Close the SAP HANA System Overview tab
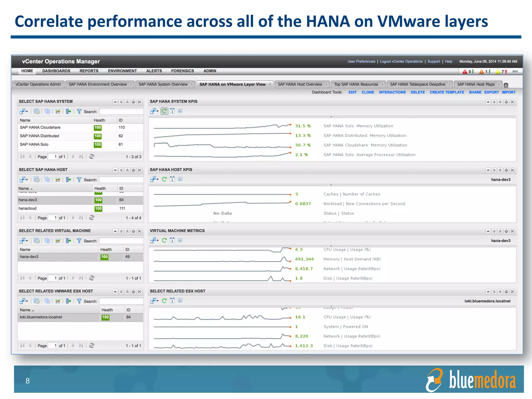532x399 pixels. (192, 84)
